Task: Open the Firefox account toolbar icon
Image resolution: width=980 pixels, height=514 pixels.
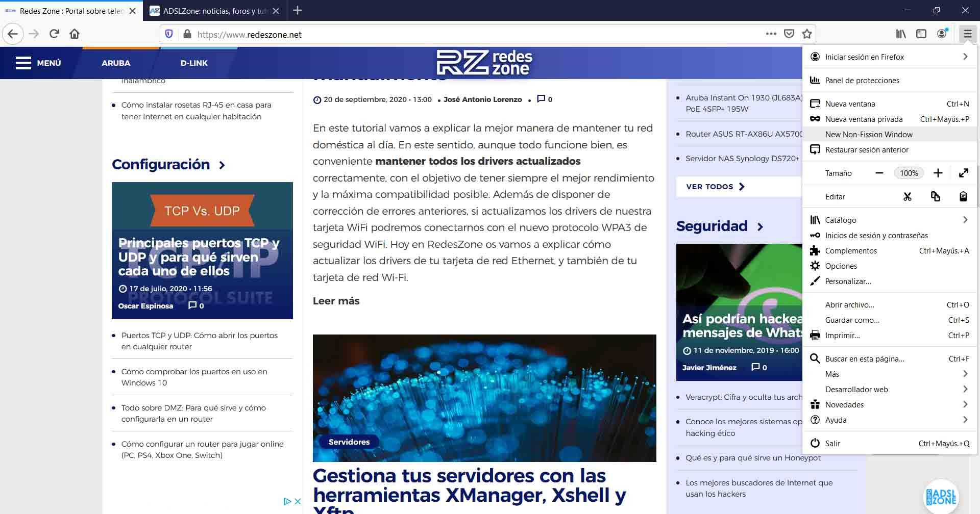Action: [942, 34]
